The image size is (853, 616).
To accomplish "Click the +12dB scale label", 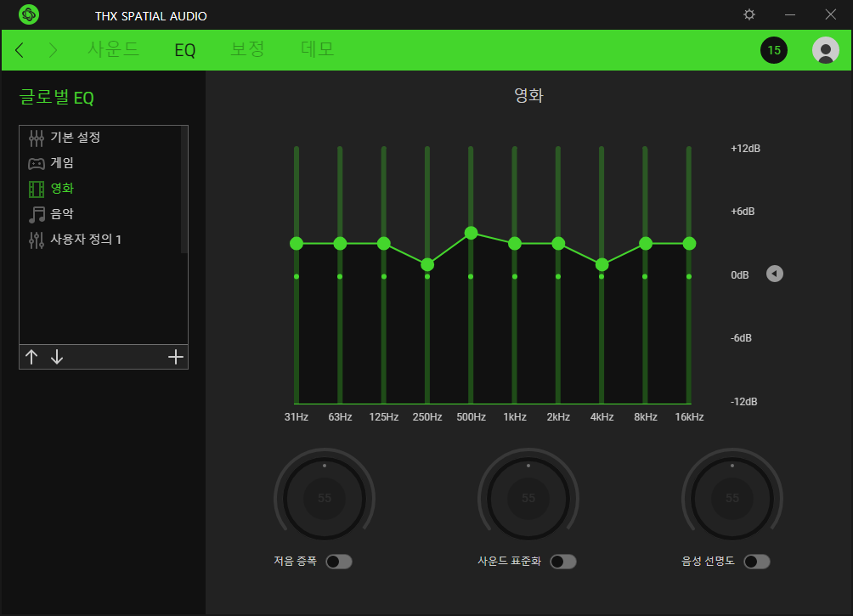I will (x=745, y=149).
